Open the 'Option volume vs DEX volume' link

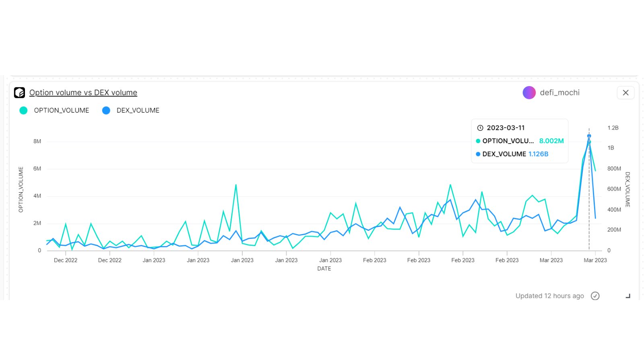(x=83, y=93)
